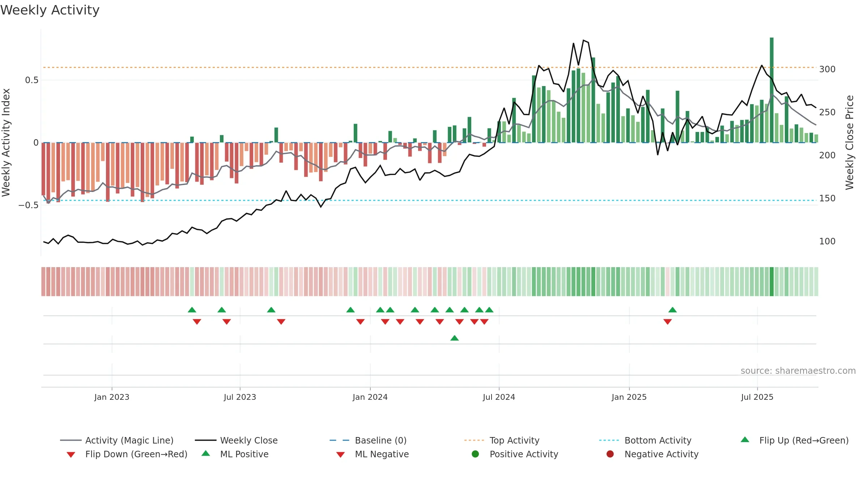Image resolution: width=868 pixels, height=488 pixels.
Task: Click the 0 activity index tick label
Action: [36, 142]
